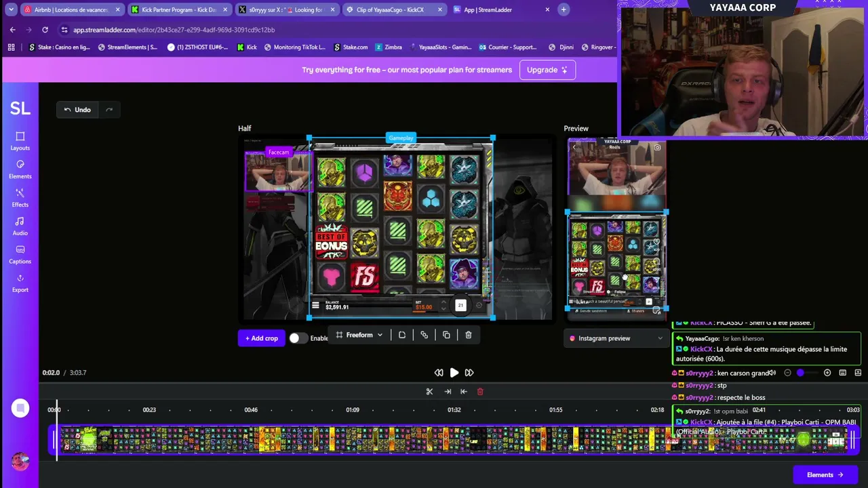Close the Airbnb browser tab
The image size is (868, 488).
click(118, 9)
